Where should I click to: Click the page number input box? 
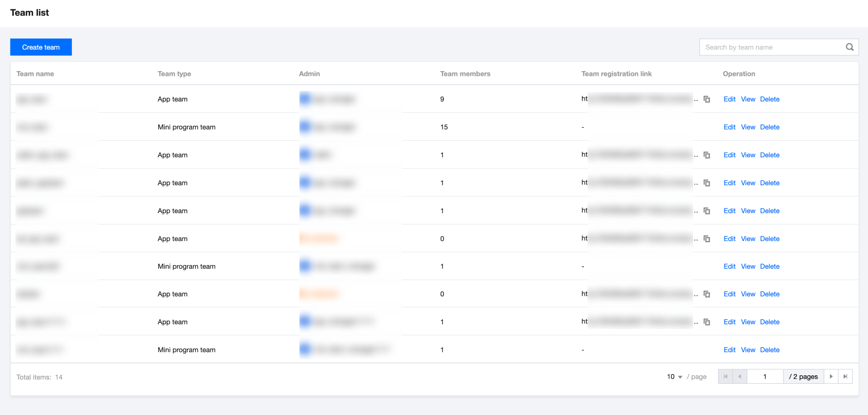[x=765, y=376]
